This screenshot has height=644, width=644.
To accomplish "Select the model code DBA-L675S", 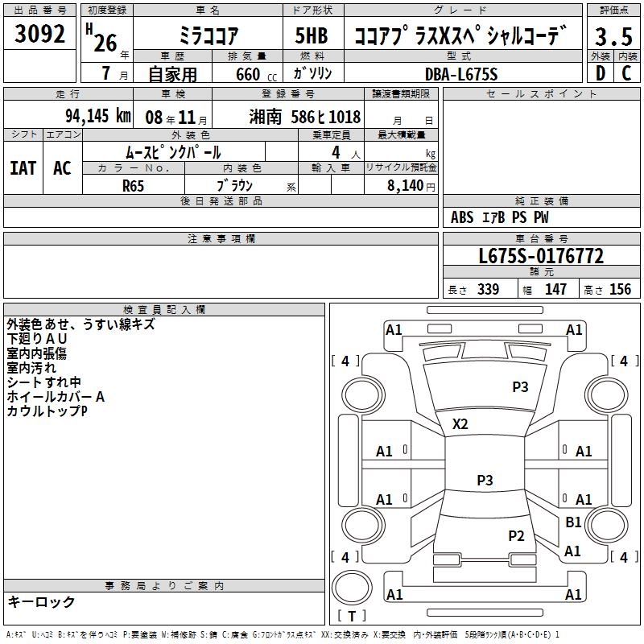I will pyautogui.click(x=461, y=74).
